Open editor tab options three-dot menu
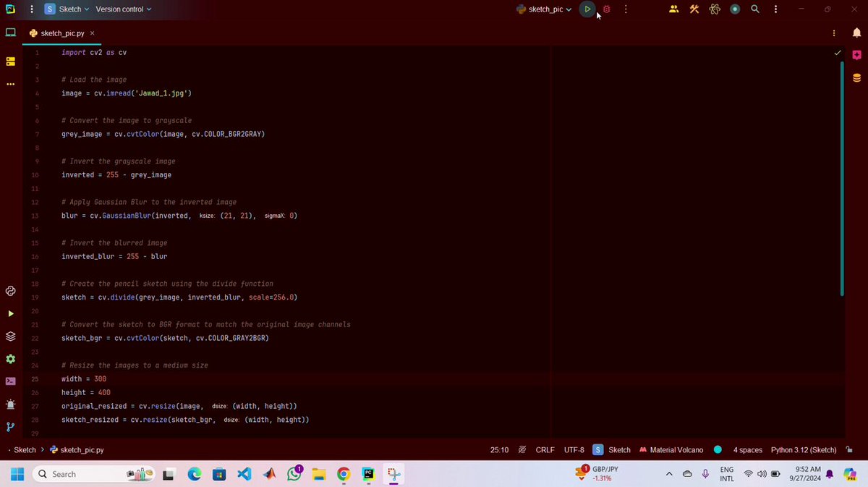This screenshot has height=487, width=868. tap(834, 33)
